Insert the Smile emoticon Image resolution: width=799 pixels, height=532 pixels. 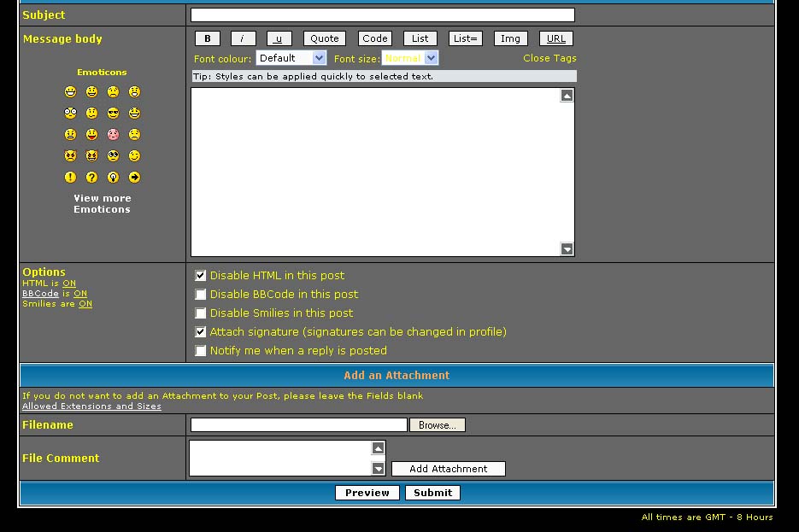click(91, 91)
